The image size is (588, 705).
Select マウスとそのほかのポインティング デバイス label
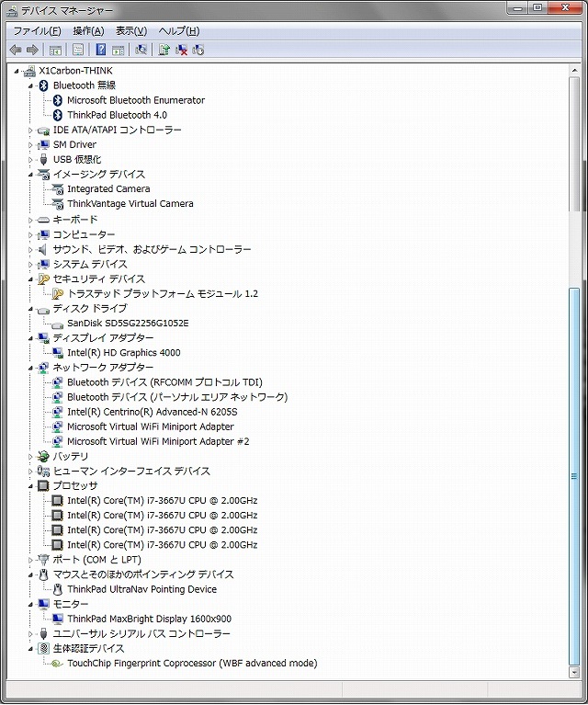[x=143, y=574]
